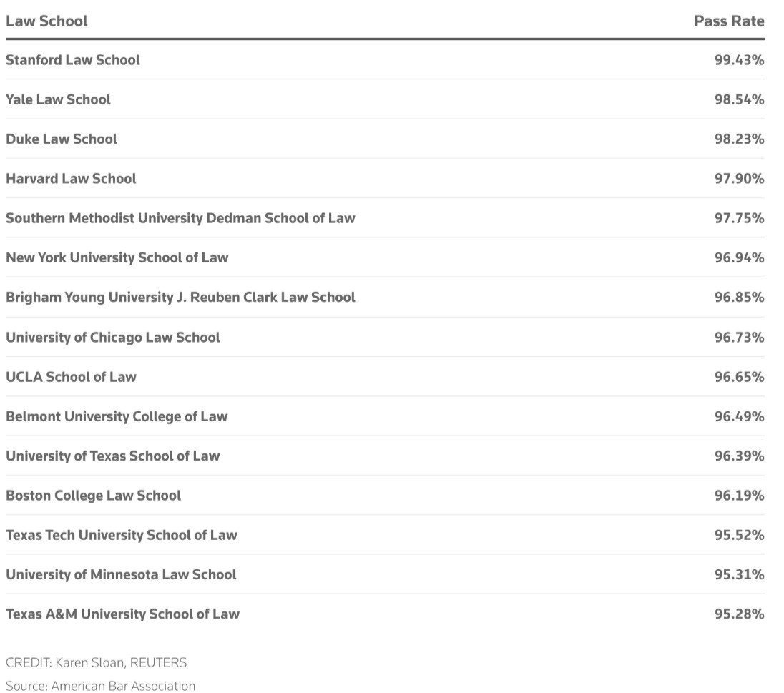
Task: Click the 99.43% pass rate value
Action: coord(739,60)
